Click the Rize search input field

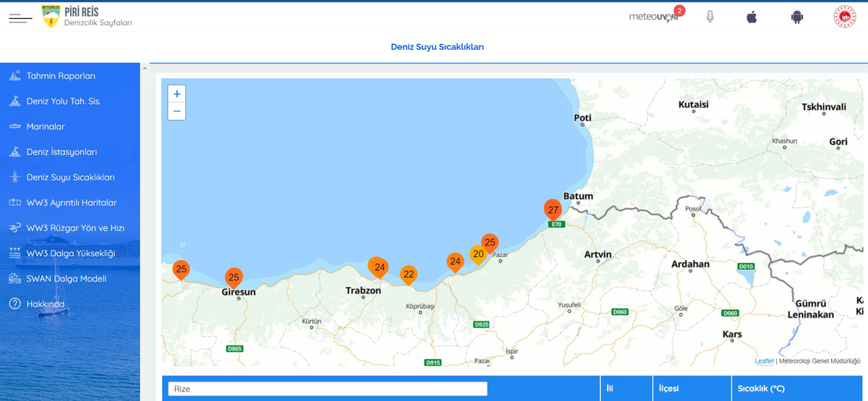click(x=327, y=389)
